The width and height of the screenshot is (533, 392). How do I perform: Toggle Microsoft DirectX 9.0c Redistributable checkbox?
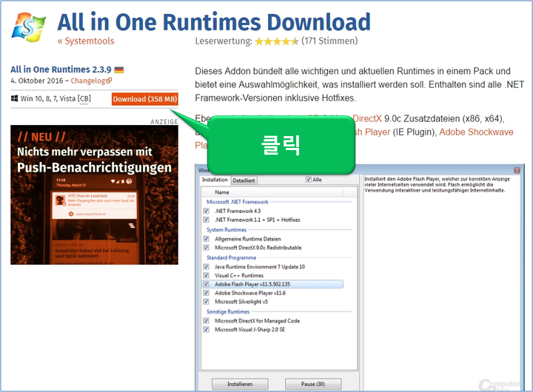(x=206, y=248)
